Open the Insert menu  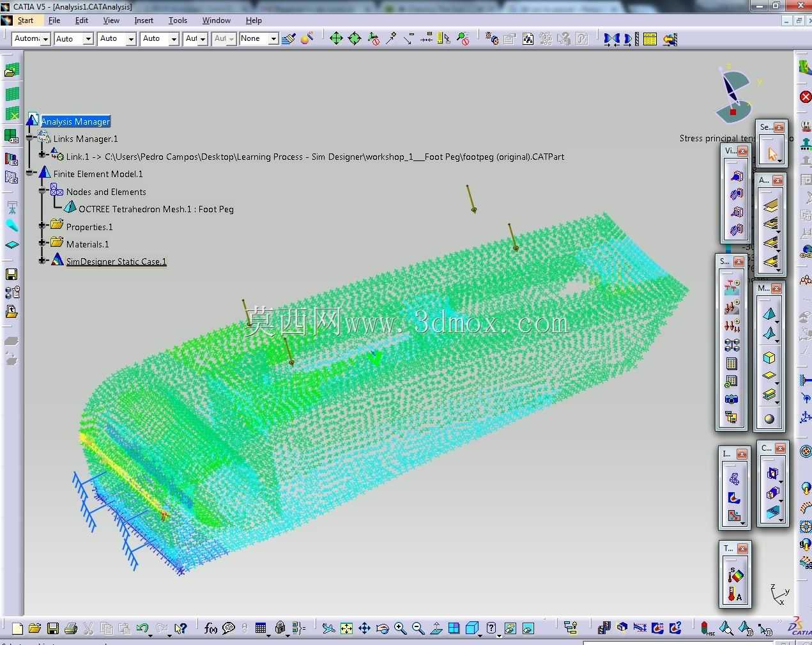click(x=144, y=20)
